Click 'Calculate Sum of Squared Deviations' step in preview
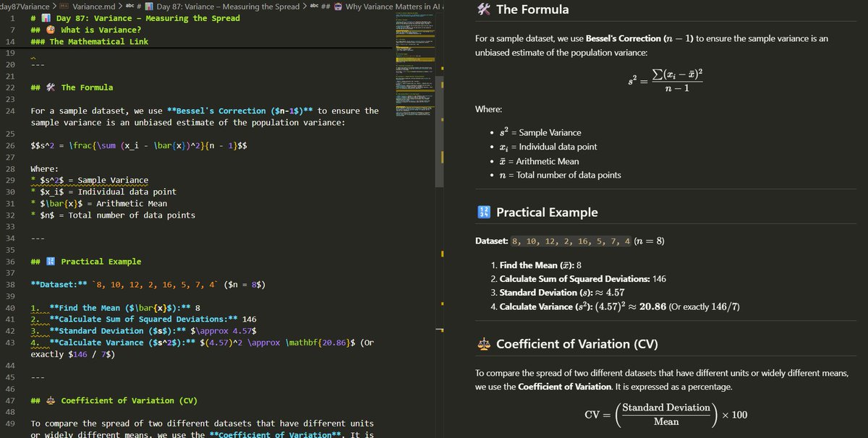The width and height of the screenshot is (868, 438). point(583,279)
